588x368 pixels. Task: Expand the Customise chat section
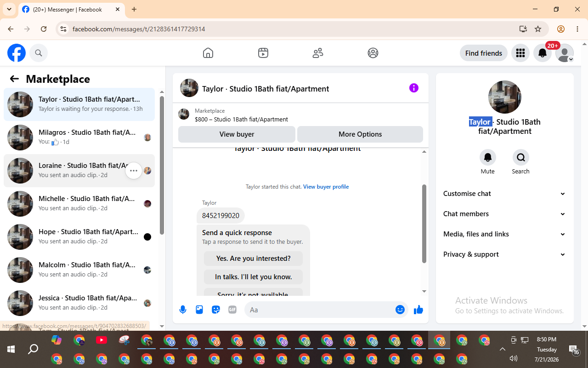pos(505,194)
